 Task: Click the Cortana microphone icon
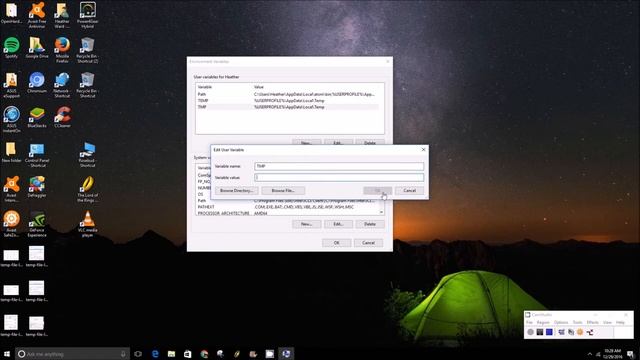point(123,354)
